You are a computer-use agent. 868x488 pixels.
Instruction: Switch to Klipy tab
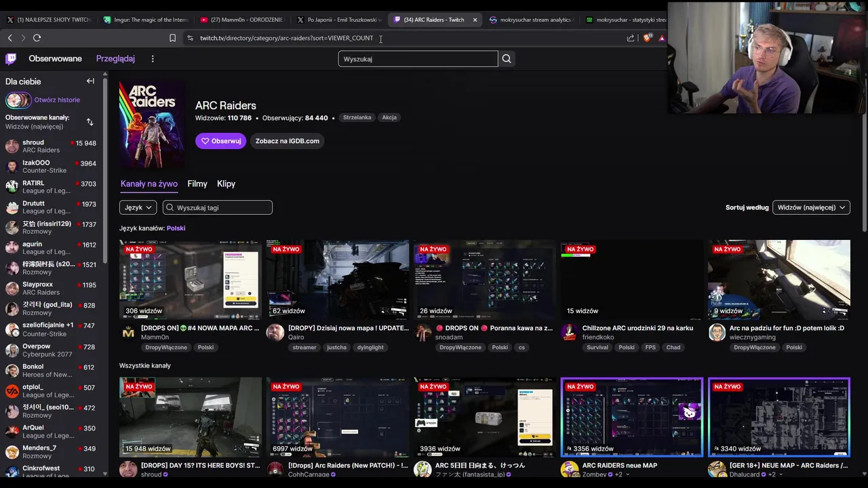(x=226, y=184)
